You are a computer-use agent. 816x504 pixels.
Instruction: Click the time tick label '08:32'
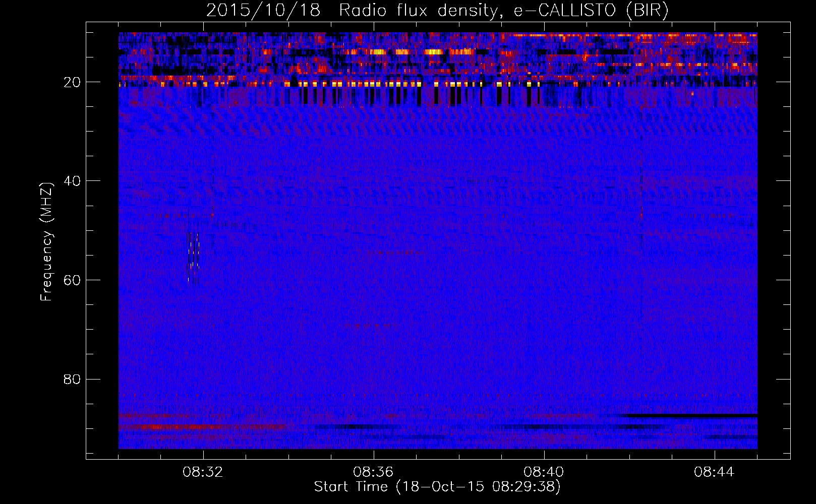pos(203,472)
